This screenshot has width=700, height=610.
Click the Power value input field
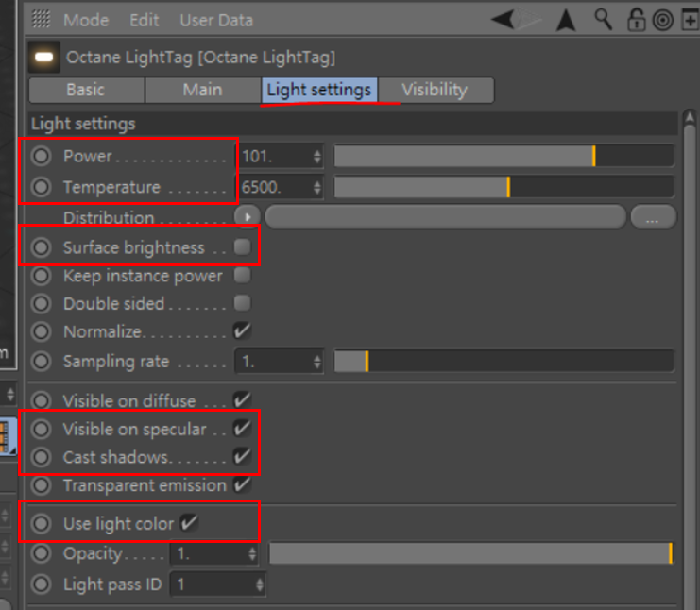[279, 156]
